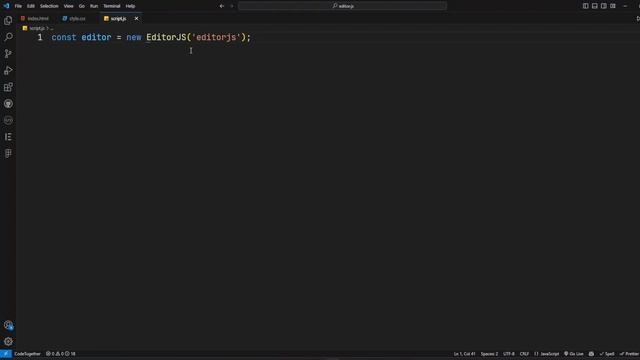The width and height of the screenshot is (640, 360).
Task: Click the Ln 1, Col 41 position indicator
Action: [x=464, y=354]
